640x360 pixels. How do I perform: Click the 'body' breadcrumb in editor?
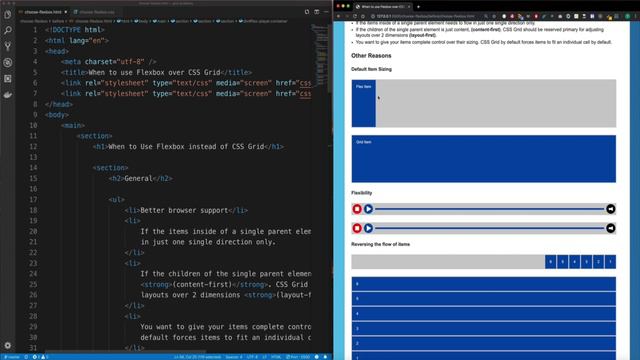(x=141, y=21)
